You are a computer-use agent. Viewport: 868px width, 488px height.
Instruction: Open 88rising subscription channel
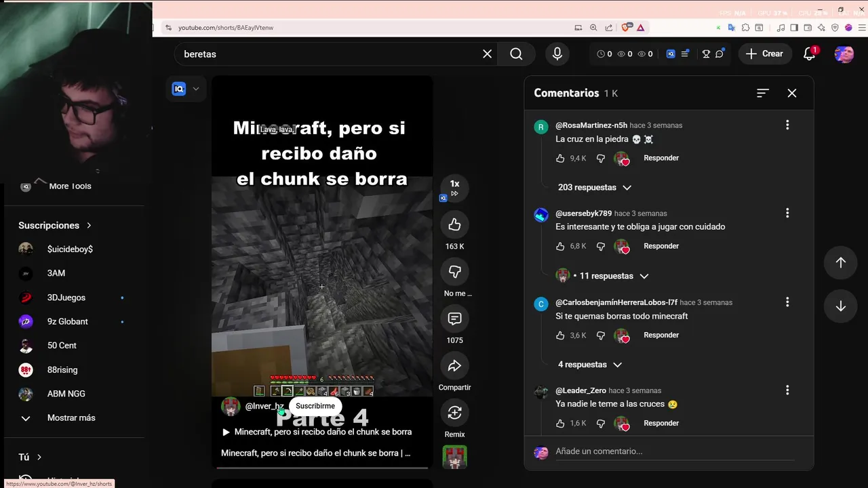point(62,370)
